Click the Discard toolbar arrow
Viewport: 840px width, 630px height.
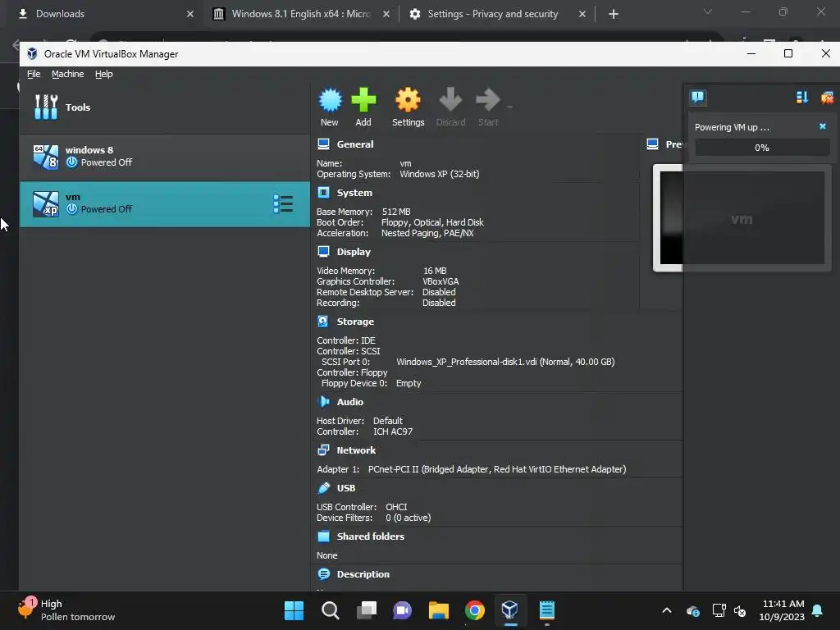coord(450,107)
